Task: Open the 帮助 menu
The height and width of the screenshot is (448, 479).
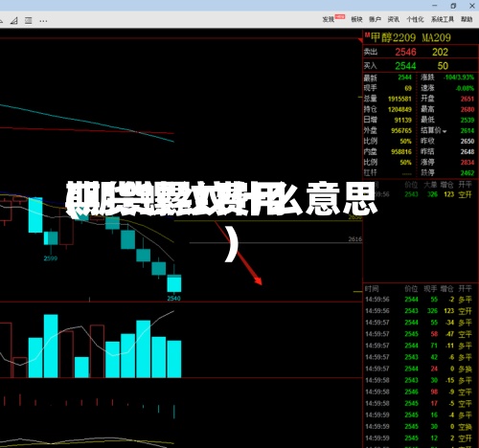Action: [467, 20]
